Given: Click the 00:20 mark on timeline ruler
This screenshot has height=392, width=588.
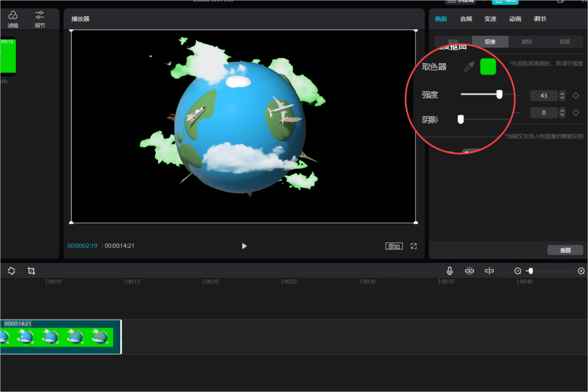Looking at the screenshot, I should click(x=211, y=281).
